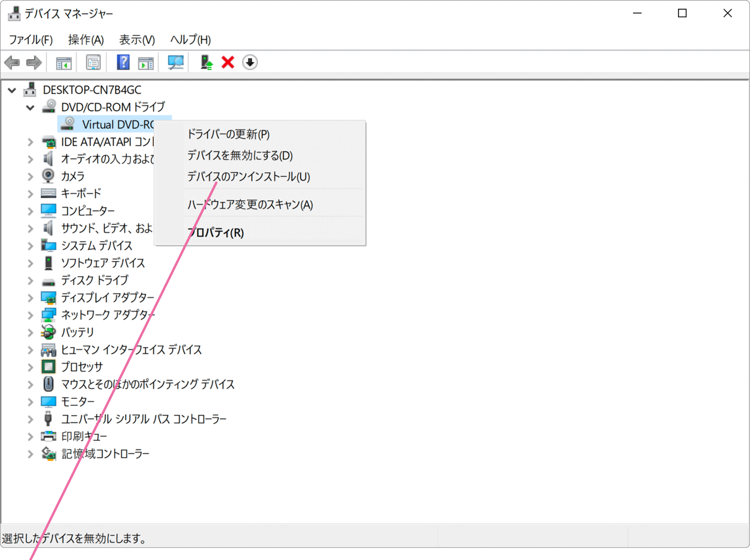The image size is (750, 560).
Task: Toggle the console tree show/hide icon
Action: [x=63, y=63]
